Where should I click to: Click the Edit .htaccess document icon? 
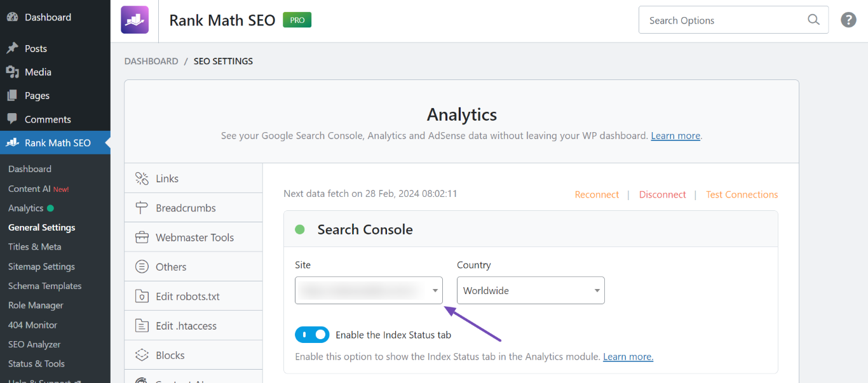142,326
